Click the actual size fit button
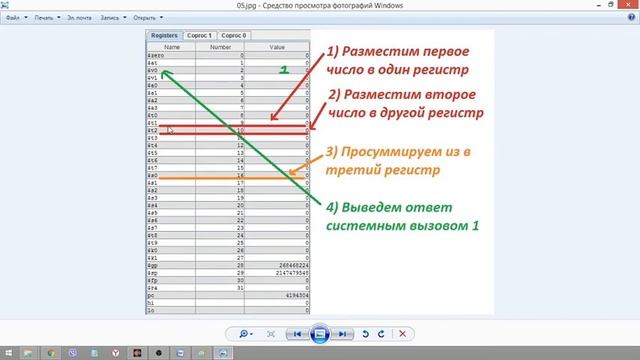 pyautogui.click(x=271, y=334)
